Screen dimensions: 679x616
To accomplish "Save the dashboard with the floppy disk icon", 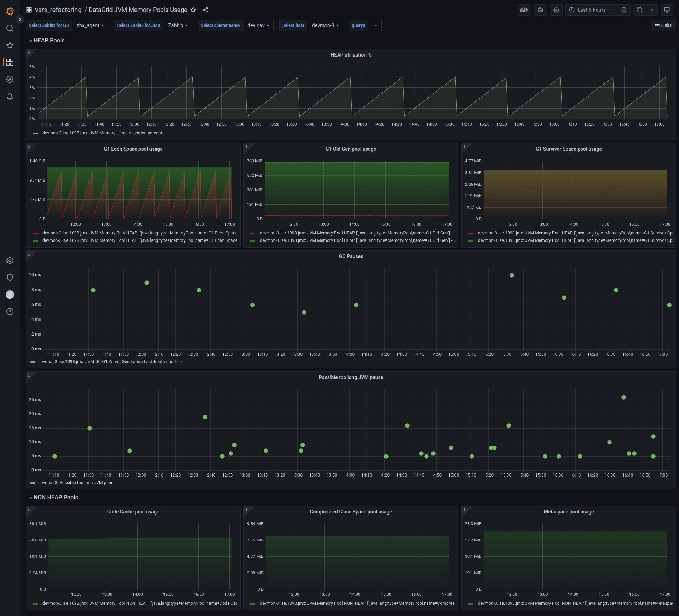I will click(540, 10).
